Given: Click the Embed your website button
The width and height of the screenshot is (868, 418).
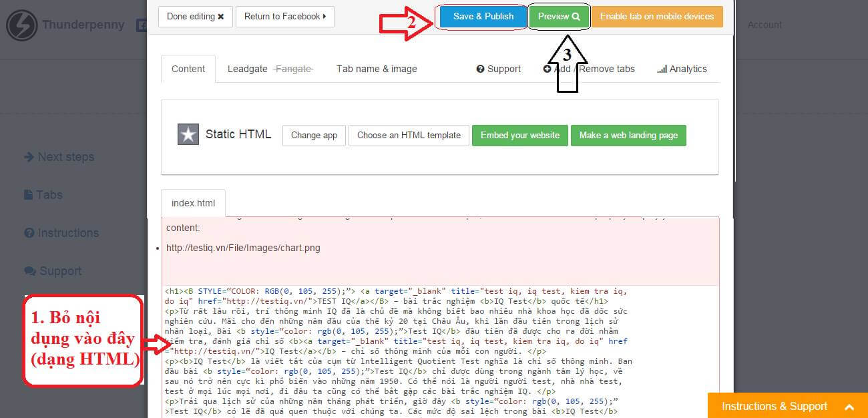Looking at the screenshot, I should tap(519, 135).
